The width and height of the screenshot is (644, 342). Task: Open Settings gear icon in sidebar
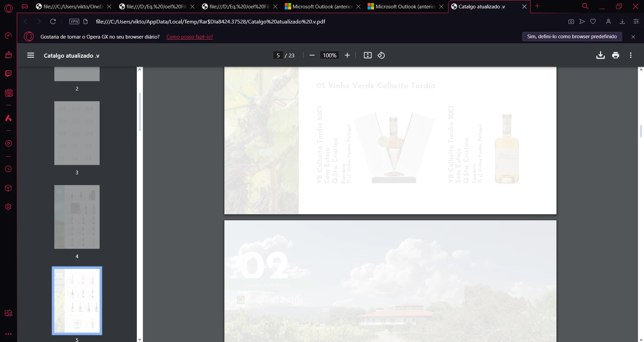8,207
